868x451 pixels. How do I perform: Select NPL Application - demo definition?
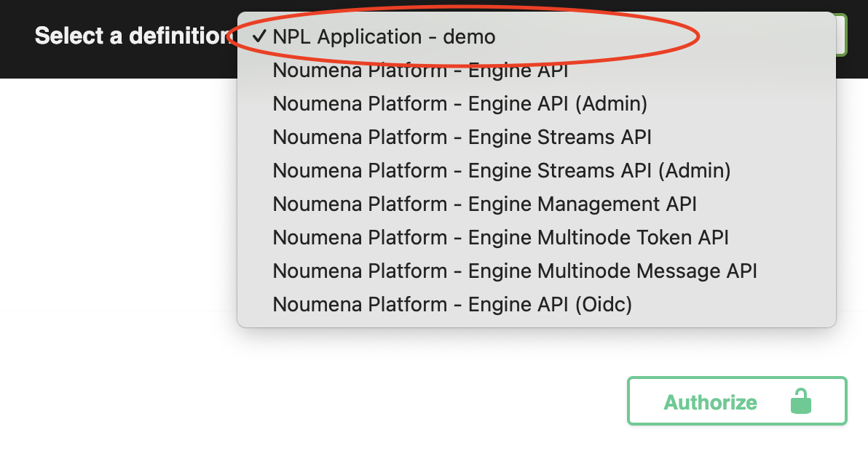[384, 37]
